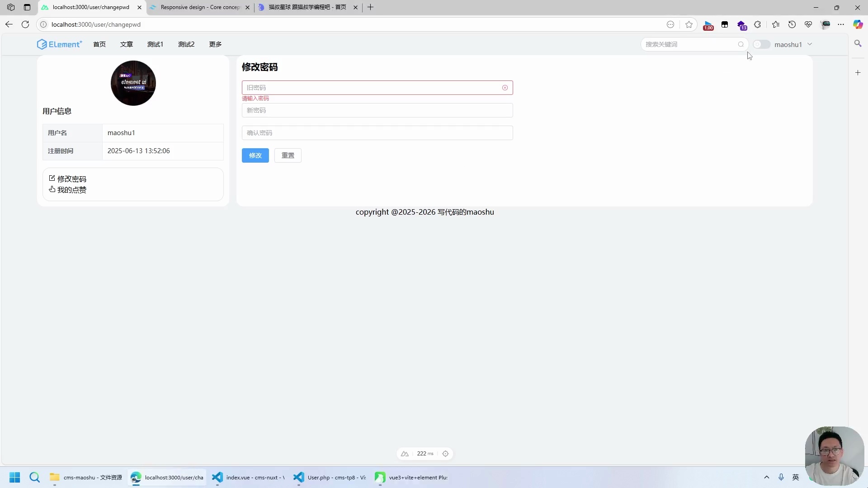Click the Element+ logo

coord(59,44)
